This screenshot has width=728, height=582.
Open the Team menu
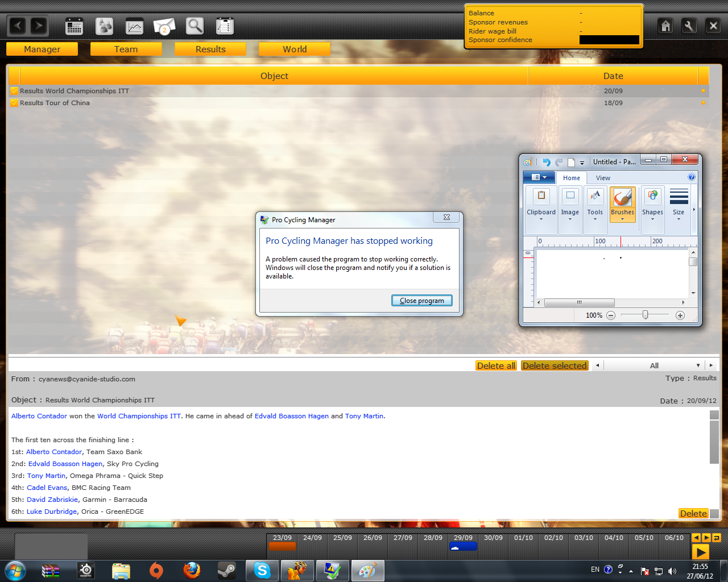pyautogui.click(x=126, y=49)
